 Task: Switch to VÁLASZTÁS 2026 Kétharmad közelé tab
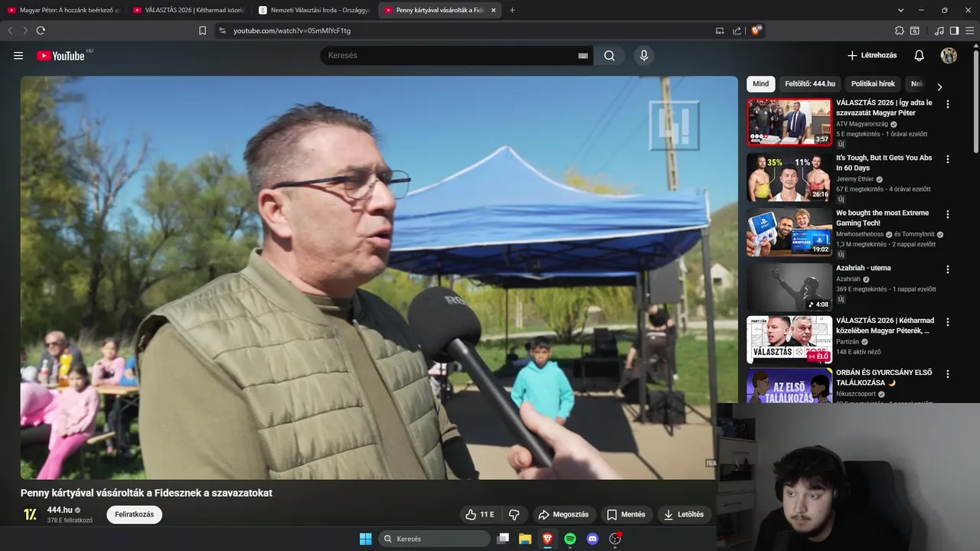[x=189, y=10]
